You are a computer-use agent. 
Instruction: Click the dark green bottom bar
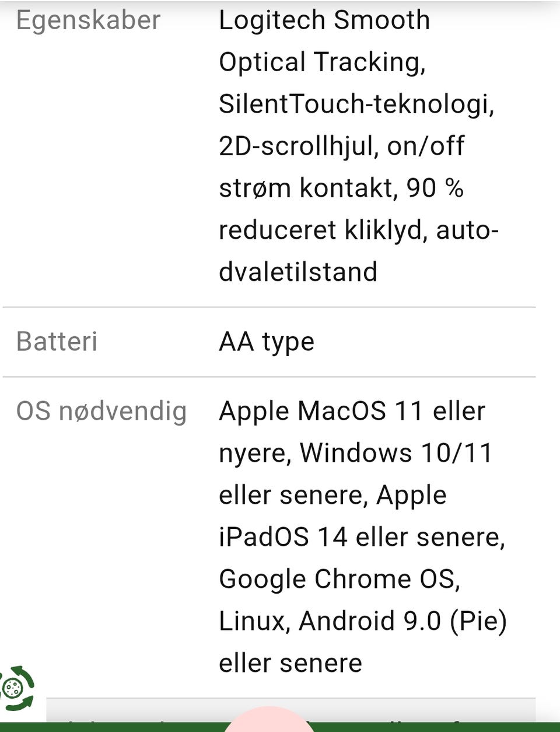tap(280, 727)
